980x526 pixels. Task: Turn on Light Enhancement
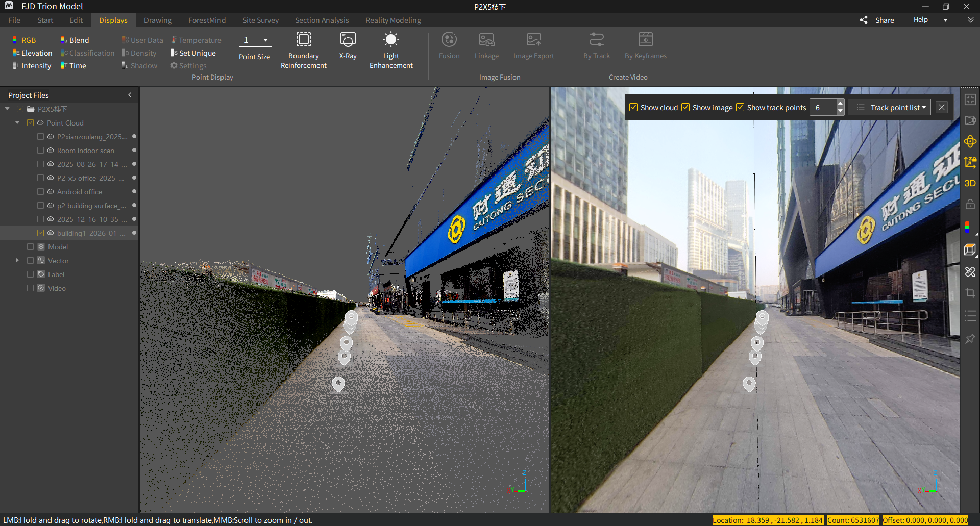[390, 50]
